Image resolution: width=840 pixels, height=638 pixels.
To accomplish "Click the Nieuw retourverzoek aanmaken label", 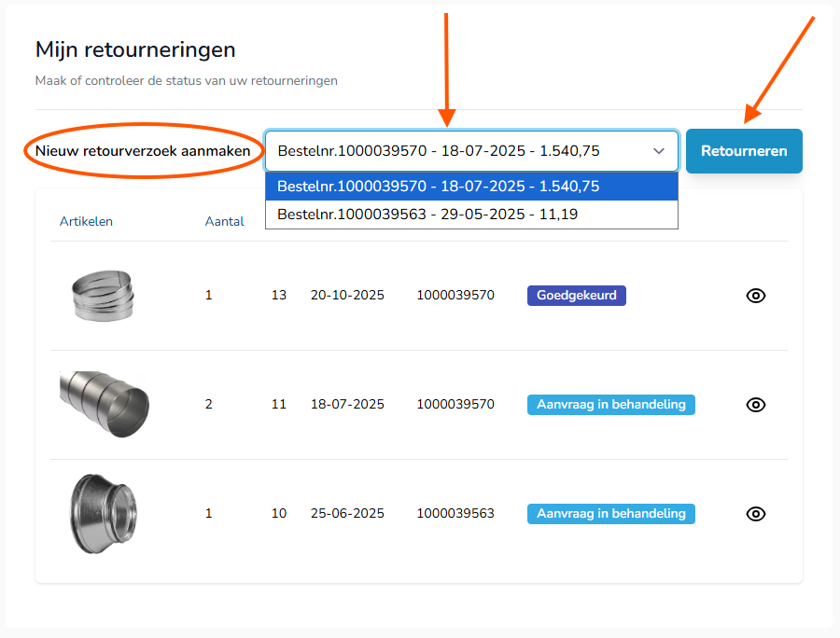I will [x=143, y=151].
